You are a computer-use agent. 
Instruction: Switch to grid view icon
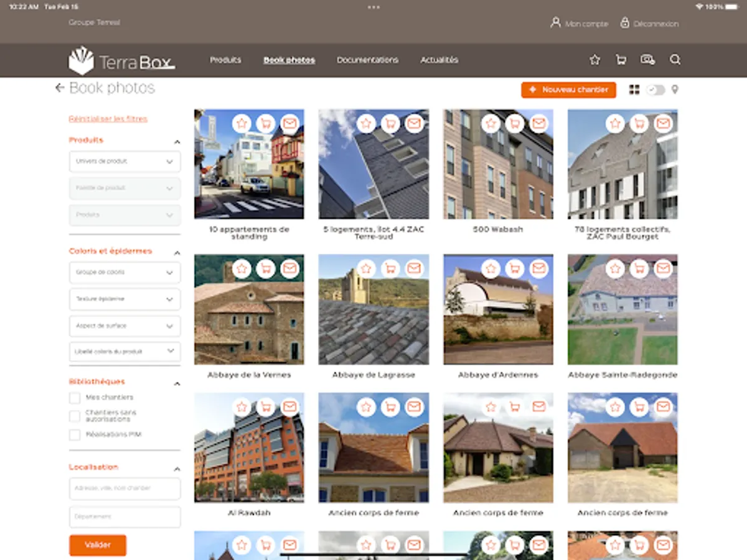click(x=634, y=90)
